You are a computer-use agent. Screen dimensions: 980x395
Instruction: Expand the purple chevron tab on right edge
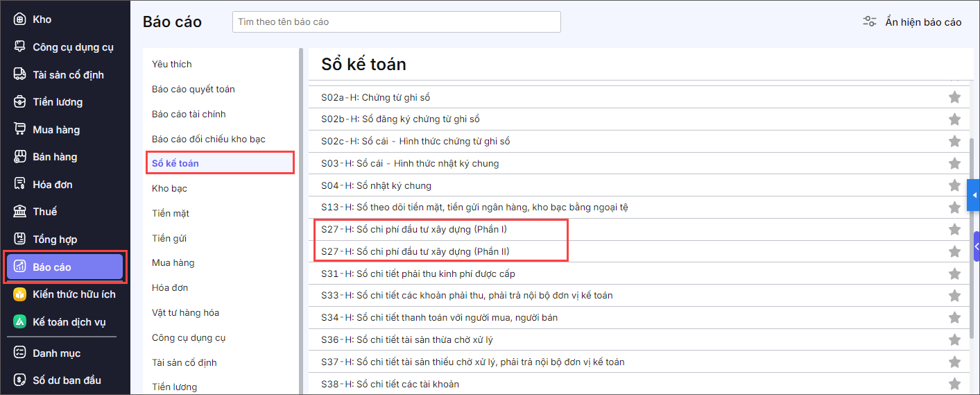click(976, 246)
